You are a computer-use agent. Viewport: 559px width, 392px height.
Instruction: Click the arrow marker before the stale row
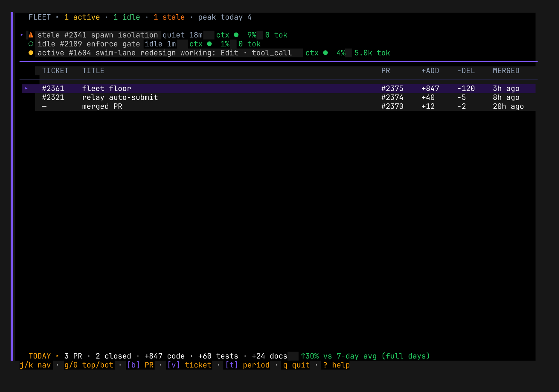tap(22, 35)
